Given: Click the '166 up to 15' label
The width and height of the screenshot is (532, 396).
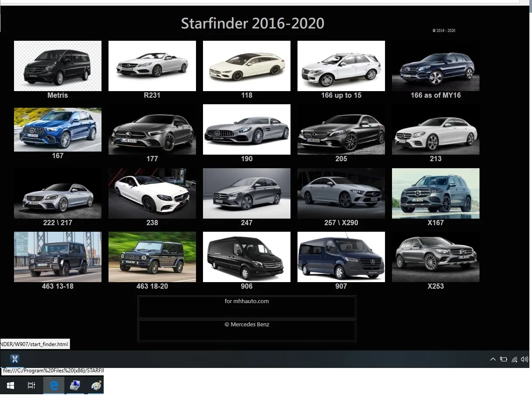Looking at the screenshot, I should coord(341,95).
